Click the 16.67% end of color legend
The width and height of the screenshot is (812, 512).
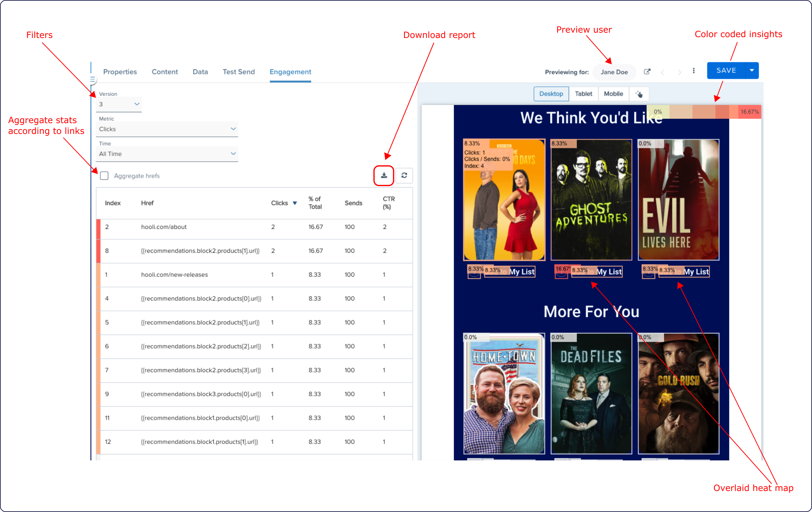[x=750, y=112]
